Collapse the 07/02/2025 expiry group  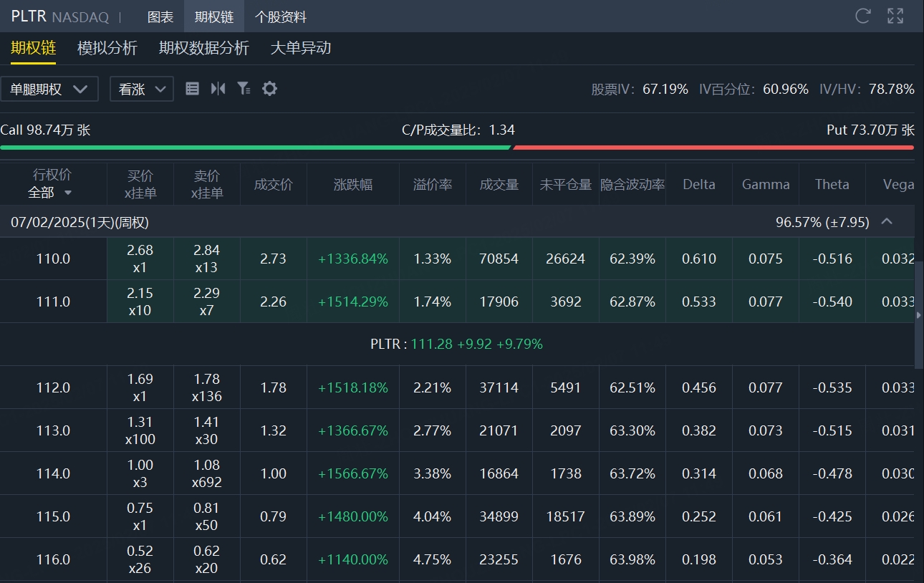point(887,221)
